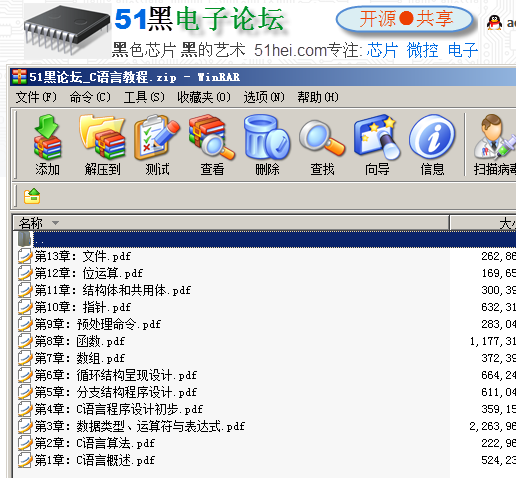Viewport: 516px width, 478px height.
Task: Click the 芯片 link in header
Action: coord(382,50)
